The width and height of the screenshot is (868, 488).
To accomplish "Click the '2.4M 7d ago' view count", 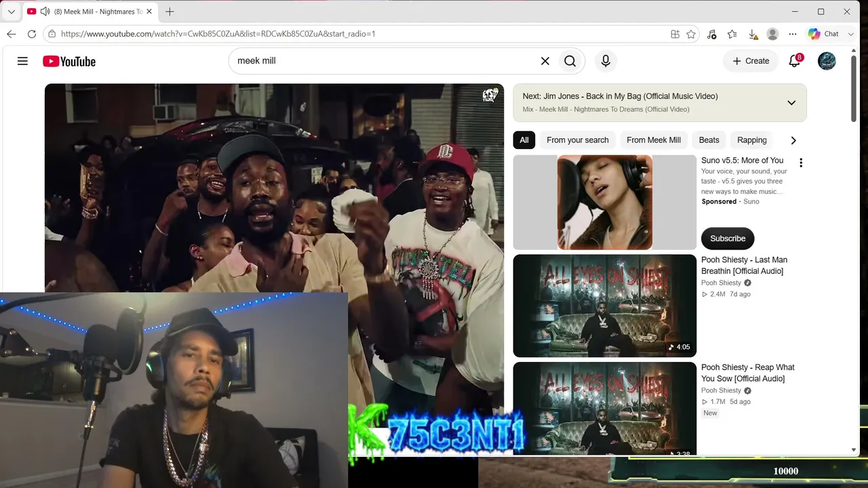I will tap(726, 294).
